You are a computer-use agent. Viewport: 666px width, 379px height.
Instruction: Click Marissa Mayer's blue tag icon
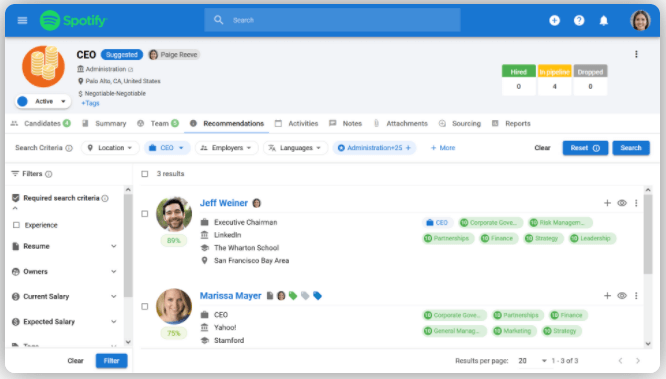click(x=317, y=295)
